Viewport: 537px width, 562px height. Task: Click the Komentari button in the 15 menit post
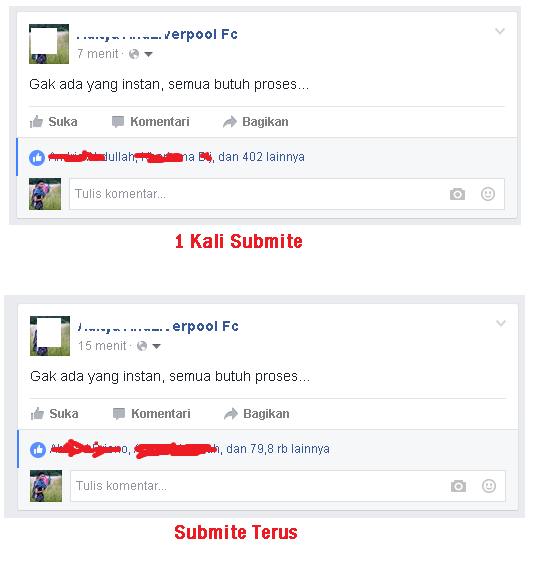(152, 414)
